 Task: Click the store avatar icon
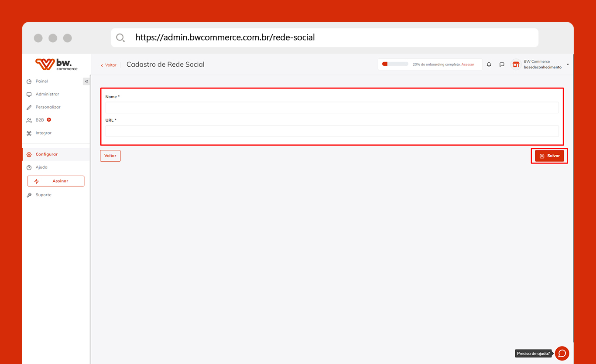click(516, 65)
